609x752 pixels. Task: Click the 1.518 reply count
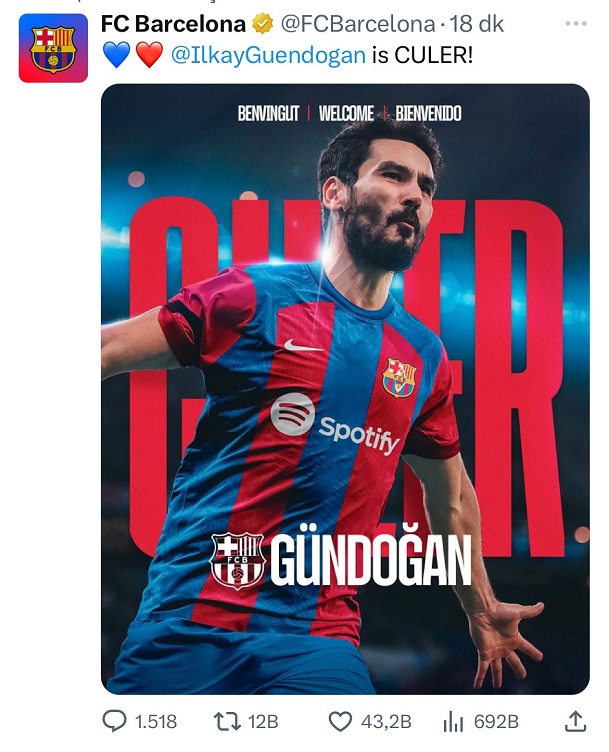coord(156,722)
